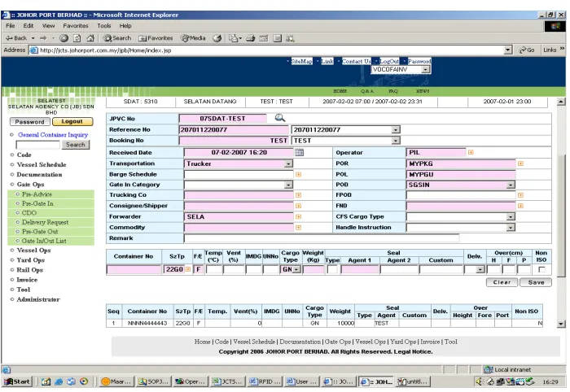Open the CFS Cargo Type dropdown
Viewport: 570px width, 392px height.
pos(511,216)
